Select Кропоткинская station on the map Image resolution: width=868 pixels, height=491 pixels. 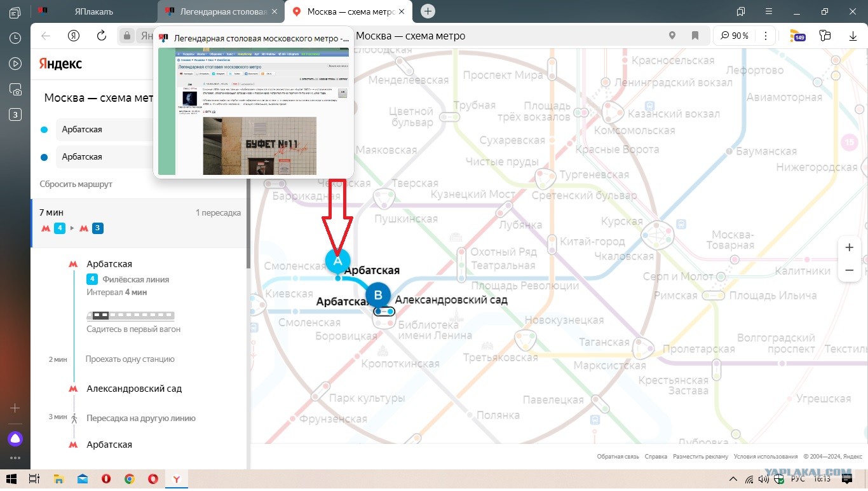(400, 364)
